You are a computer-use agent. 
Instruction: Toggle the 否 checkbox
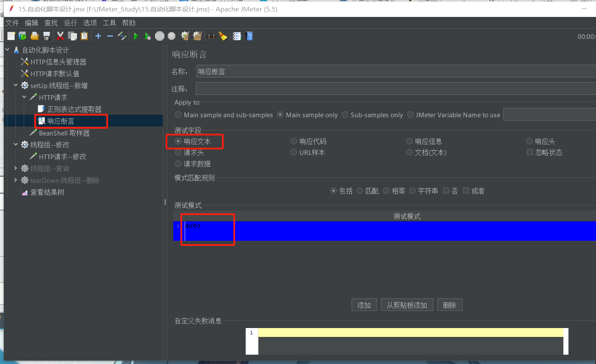[x=446, y=191]
